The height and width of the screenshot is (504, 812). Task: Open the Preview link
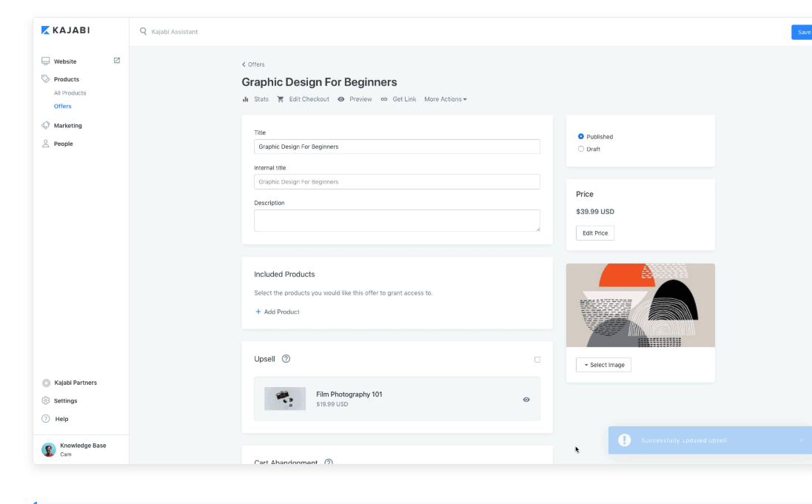tap(360, 99)
